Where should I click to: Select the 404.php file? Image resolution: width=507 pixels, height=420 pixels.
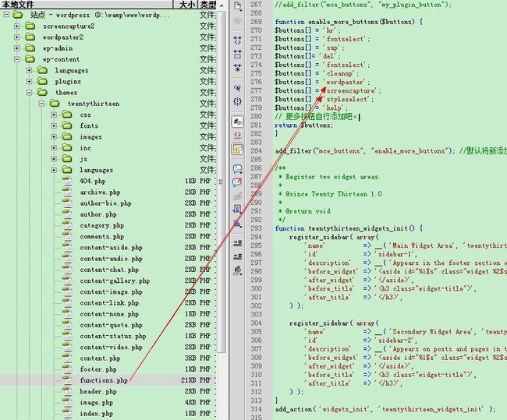pos(93,181)
